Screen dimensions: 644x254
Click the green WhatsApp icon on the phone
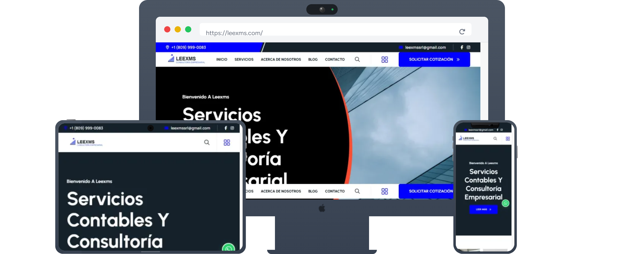tap(506, 203)
